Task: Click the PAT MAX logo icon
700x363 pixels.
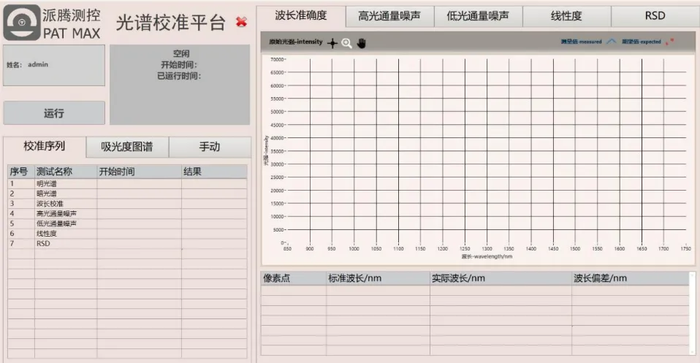Action: 21,22
